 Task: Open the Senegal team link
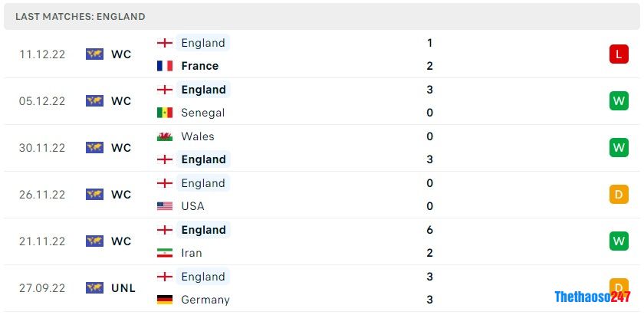point(202,113)
